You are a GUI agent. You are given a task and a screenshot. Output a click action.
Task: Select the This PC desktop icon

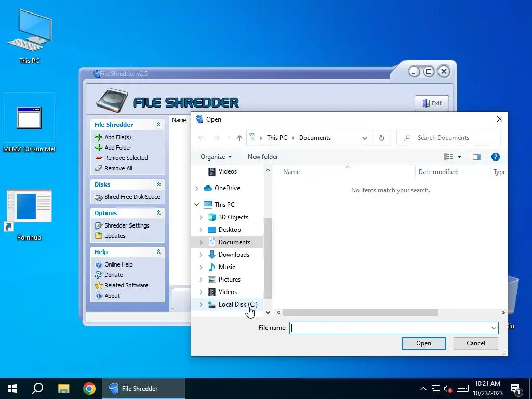pos(30,36)
